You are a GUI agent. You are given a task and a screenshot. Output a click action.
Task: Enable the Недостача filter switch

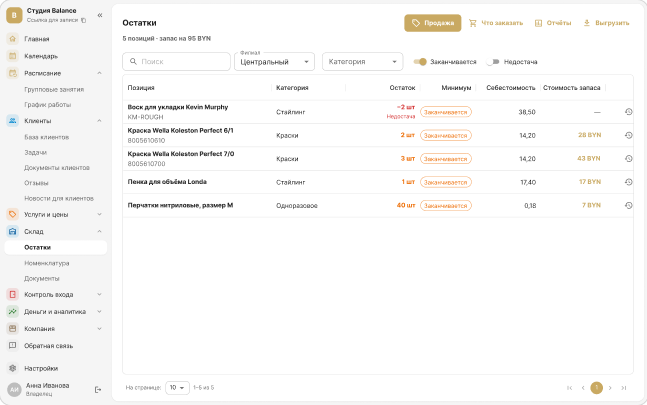pyautogui.click(x=493, y=62)
